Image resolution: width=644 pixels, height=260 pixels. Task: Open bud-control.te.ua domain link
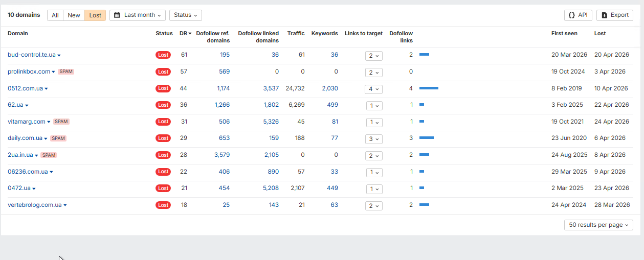coord(32,55)
